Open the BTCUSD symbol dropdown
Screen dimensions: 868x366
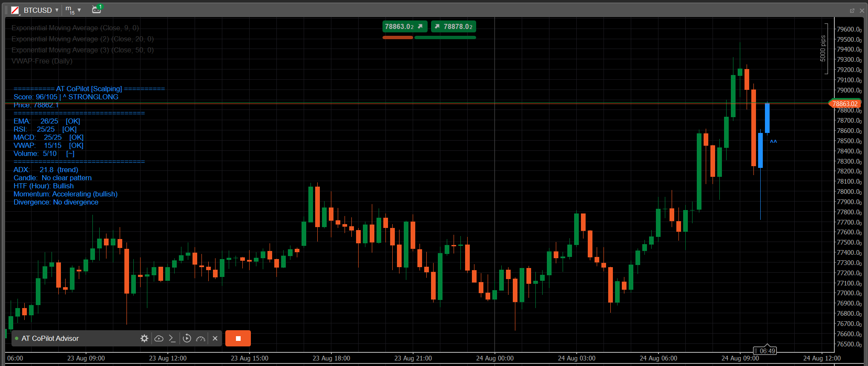(x=41, y=10)
